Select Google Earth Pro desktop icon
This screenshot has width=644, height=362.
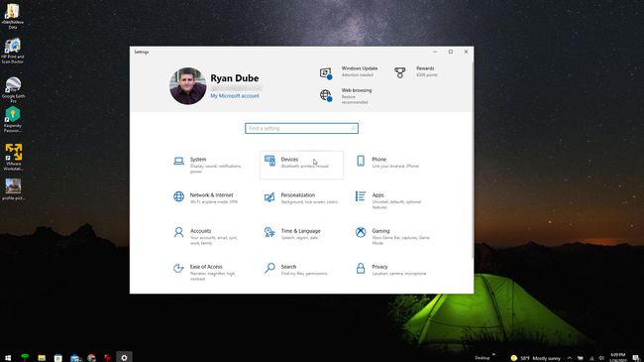click(13, 89)
